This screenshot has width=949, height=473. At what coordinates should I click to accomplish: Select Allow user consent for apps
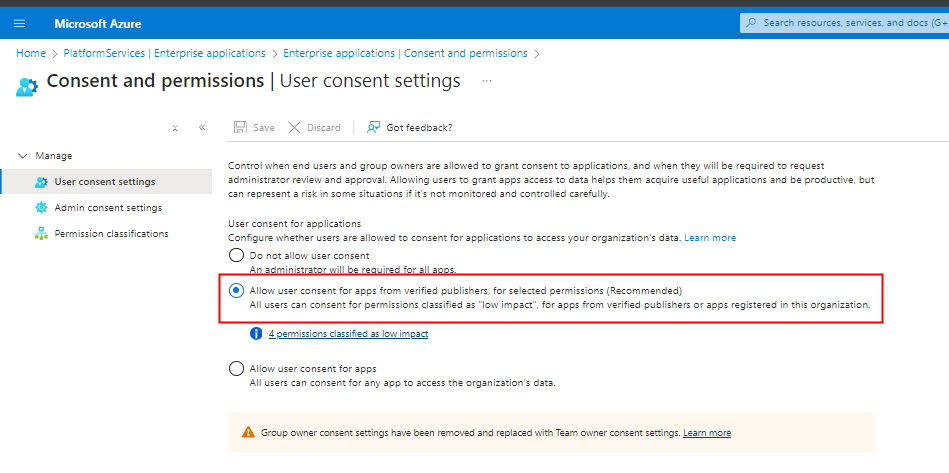(236, 369)
